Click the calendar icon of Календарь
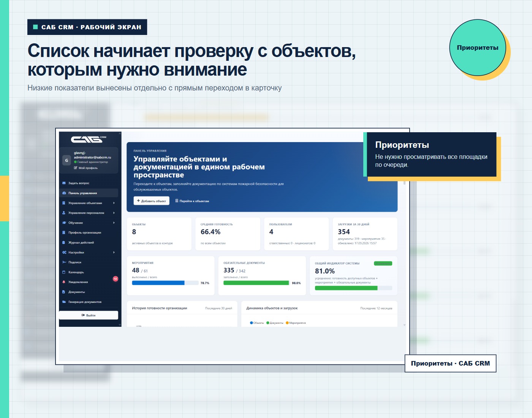 64,272
